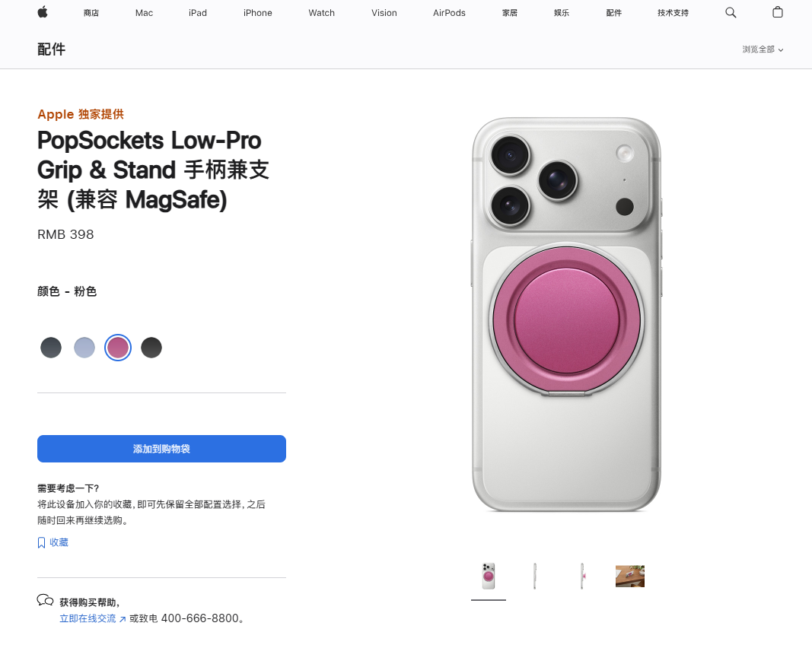Select the pink color swatch

[x=118, y=348]
